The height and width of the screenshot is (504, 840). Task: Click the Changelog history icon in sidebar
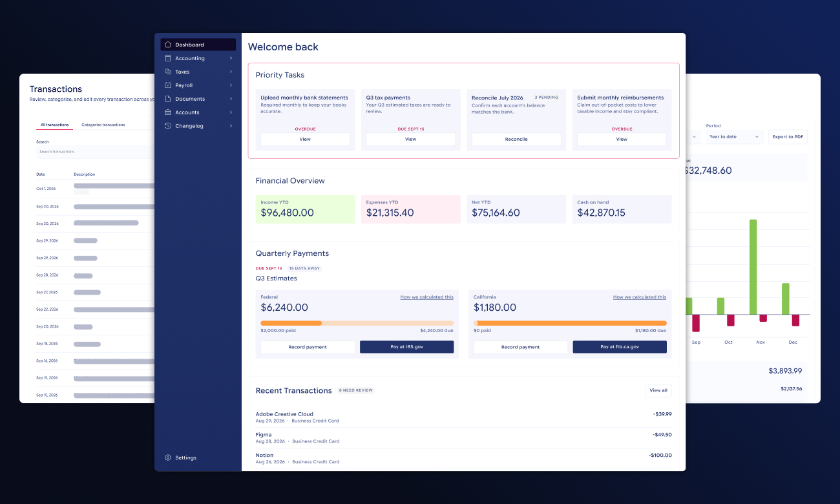(x=168, y=126)
